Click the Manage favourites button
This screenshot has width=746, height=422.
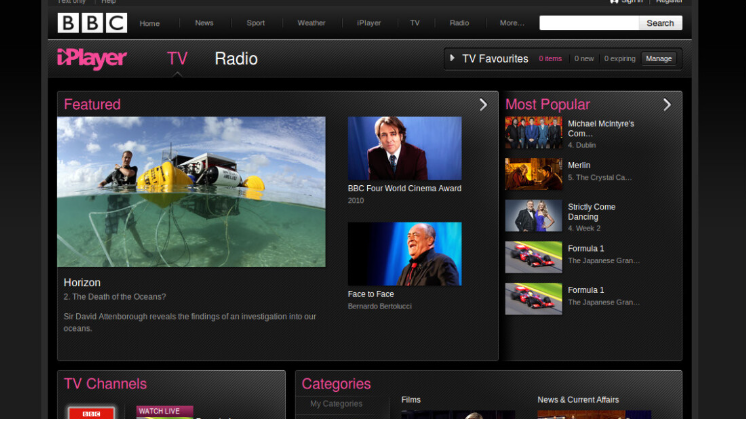click(658, 59)
